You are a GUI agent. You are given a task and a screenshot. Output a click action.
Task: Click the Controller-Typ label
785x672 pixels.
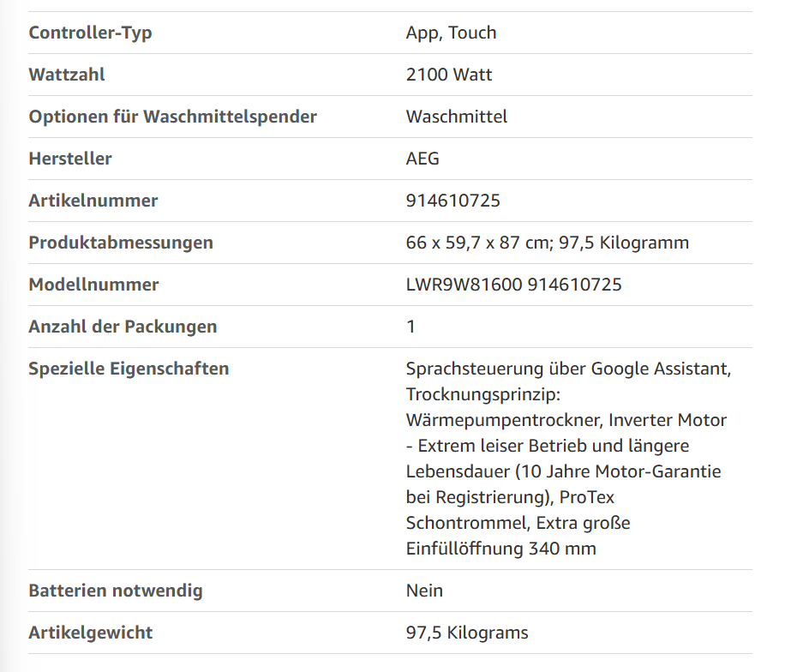(x=90, y=33)
